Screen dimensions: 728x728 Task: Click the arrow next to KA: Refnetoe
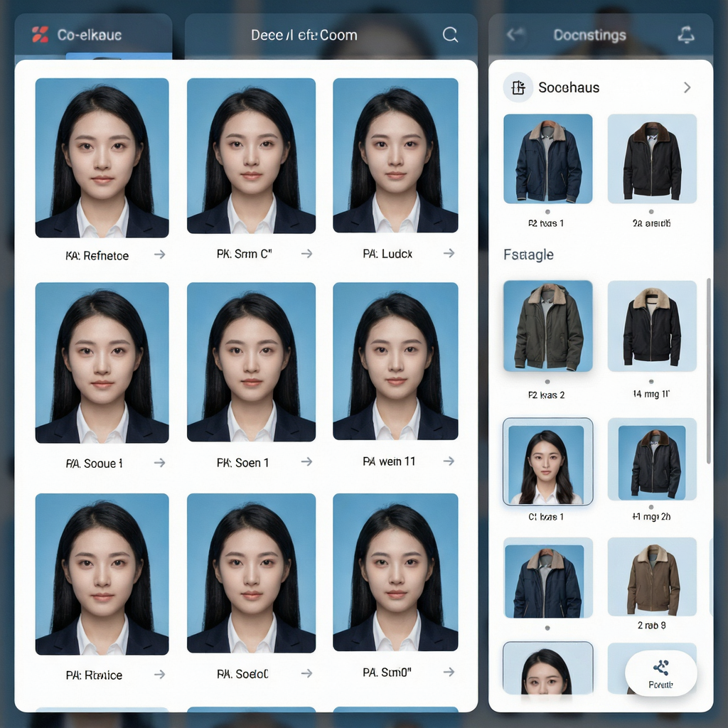click(160, 255)
